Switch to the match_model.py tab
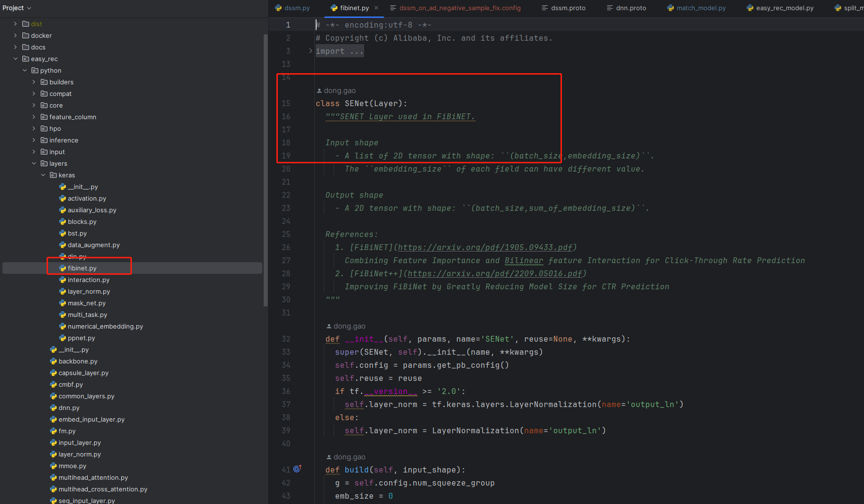 point(696,8)
